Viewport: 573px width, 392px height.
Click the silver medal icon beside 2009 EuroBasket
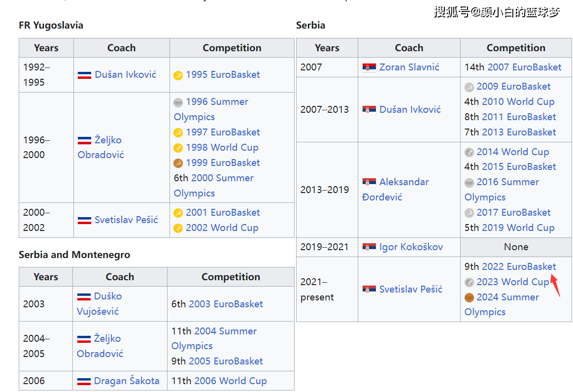click(x=469, y=87)
